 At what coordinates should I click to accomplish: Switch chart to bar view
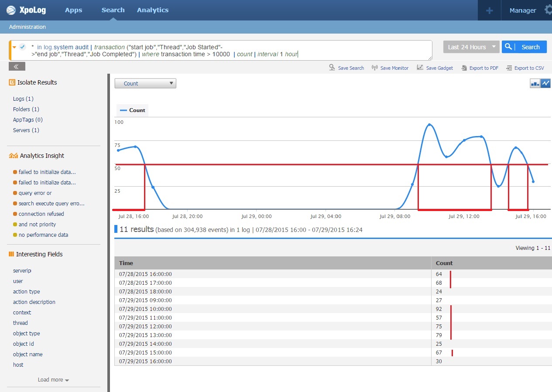pos(535,83)
